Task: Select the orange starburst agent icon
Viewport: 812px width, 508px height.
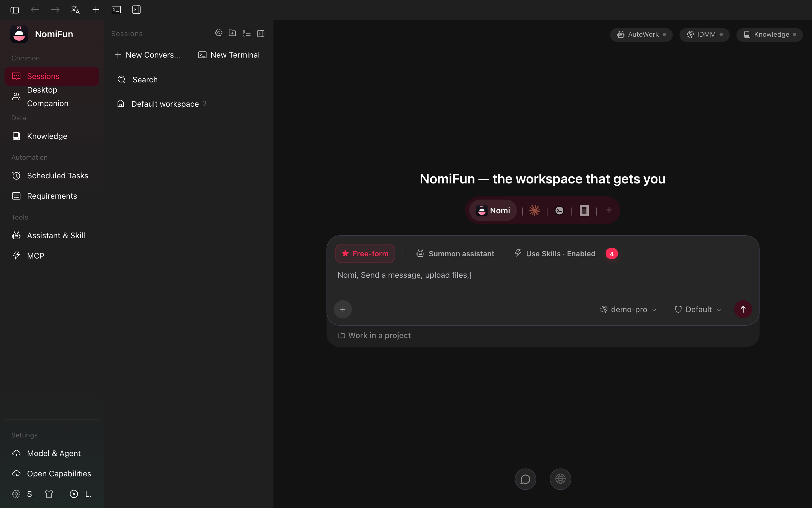Action: tap(535, 211)
